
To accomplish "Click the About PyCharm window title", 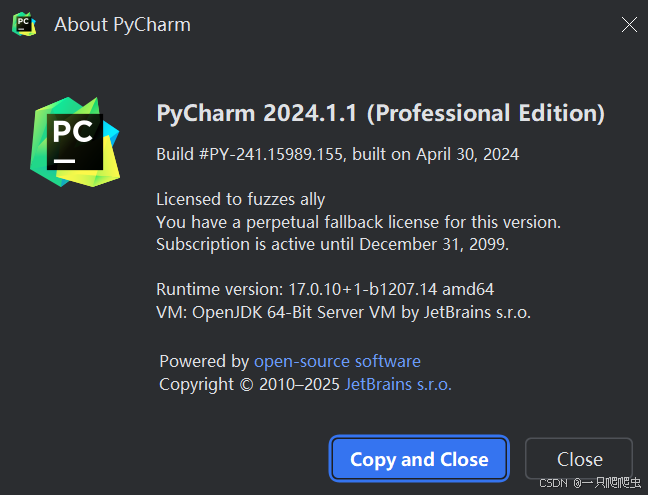I will coord(122,25).
